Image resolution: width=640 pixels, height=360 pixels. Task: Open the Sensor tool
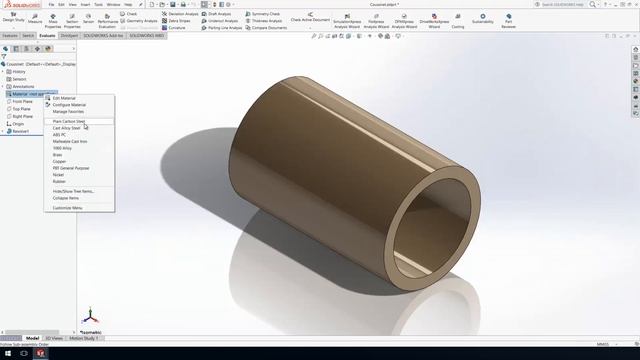coord(88,19)
